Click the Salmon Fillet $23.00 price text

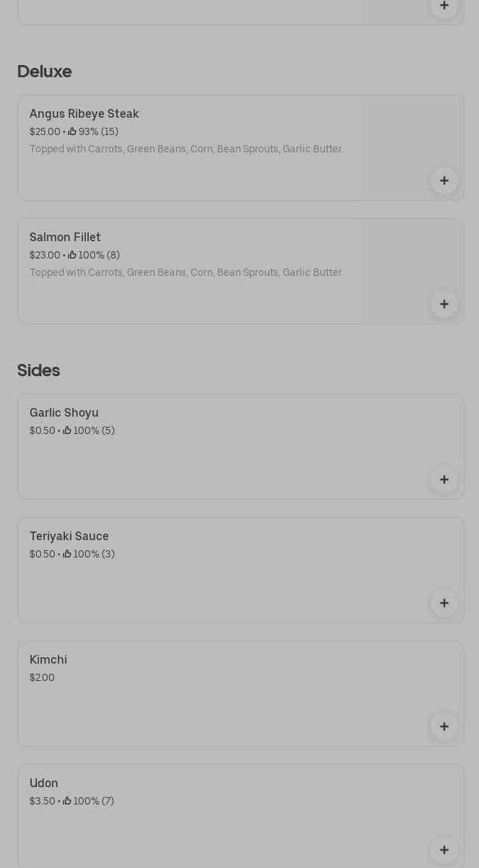(45, 255)
